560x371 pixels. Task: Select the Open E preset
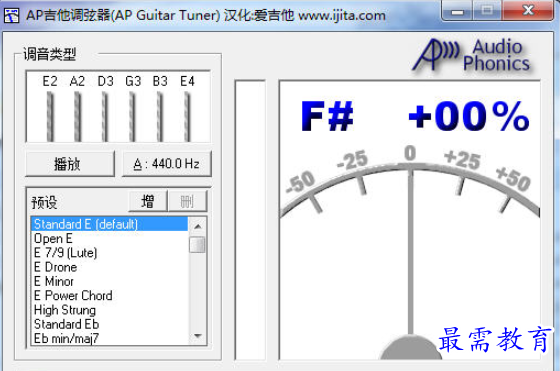(x=110, y=239)
